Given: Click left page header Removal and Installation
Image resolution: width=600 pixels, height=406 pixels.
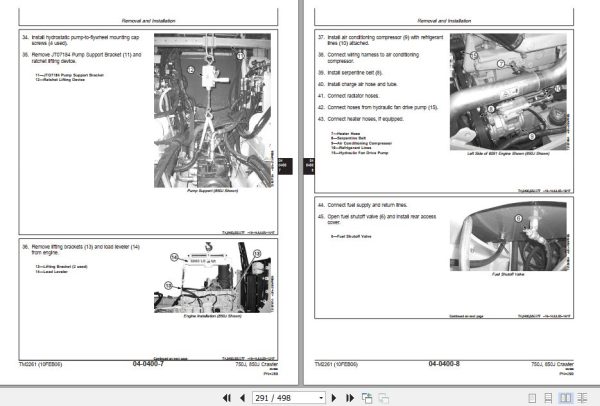Looking at the screenshot, I should (x=148, y=21).
